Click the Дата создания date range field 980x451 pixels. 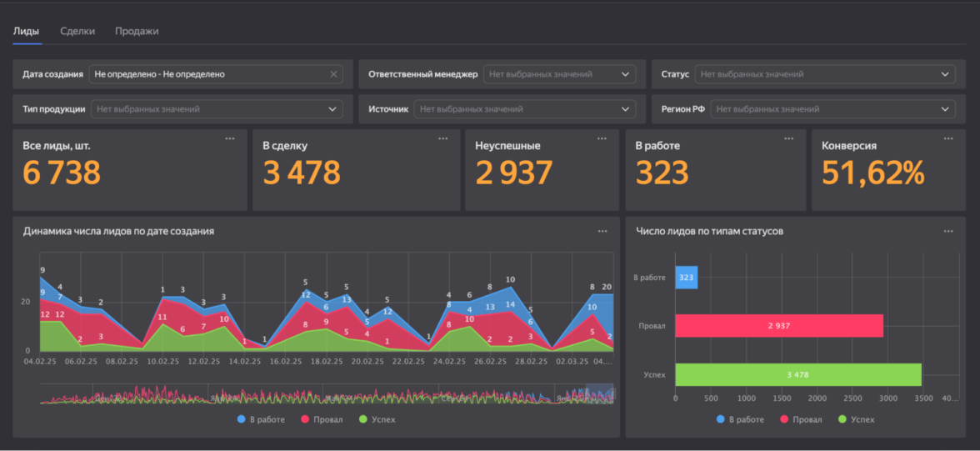point(208,74)
